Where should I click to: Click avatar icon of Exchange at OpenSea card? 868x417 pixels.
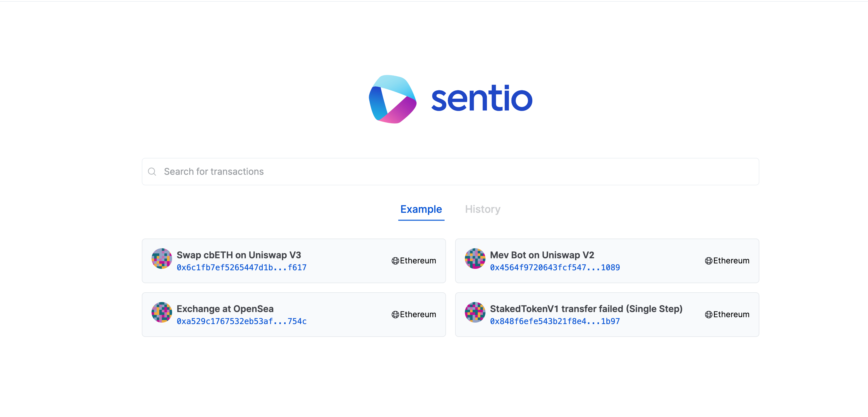(x=162, y=312)
